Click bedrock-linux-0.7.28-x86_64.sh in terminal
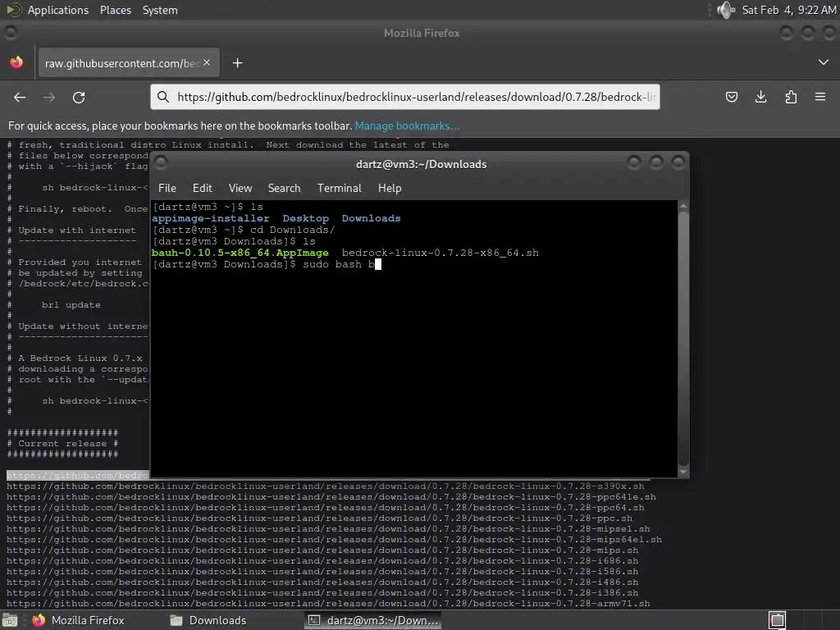This screenshot has height=630, width=840. coord(441,253)
